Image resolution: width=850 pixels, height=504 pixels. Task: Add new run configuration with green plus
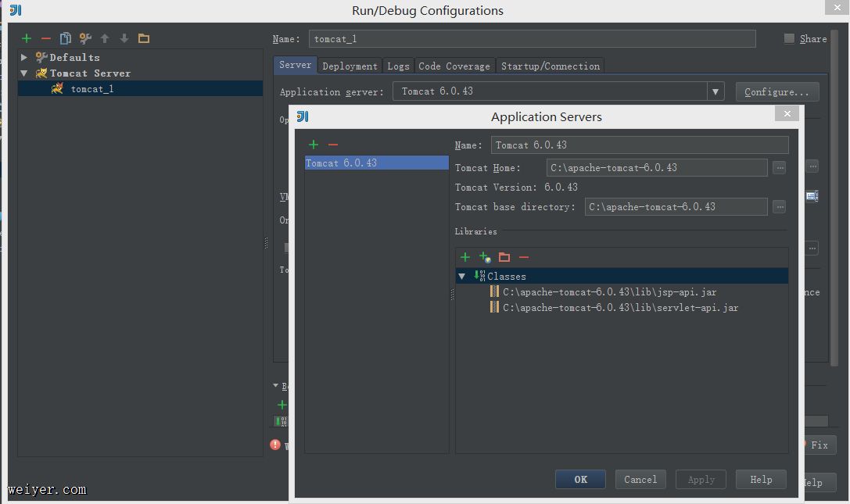pyautogui.click(x=27, y=38)
